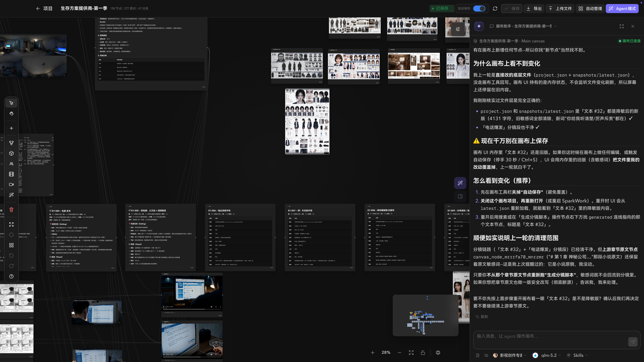Click the plus add-node tool
This screenshot has height=362, width=644.
pos(11,128)
